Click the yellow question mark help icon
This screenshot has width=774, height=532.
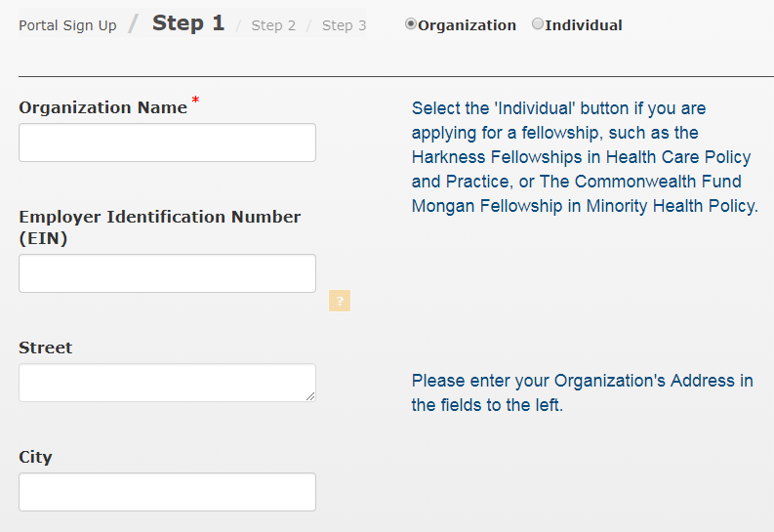pyautogui.click(x=340, y=301)
